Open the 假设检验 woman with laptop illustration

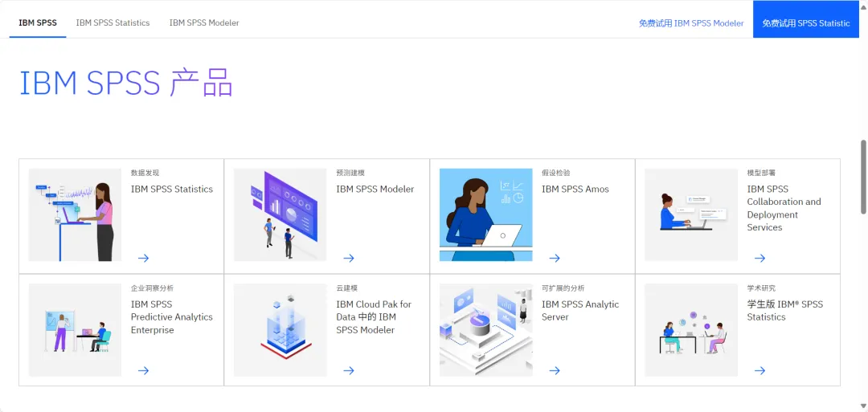click(x=486, y=214)
